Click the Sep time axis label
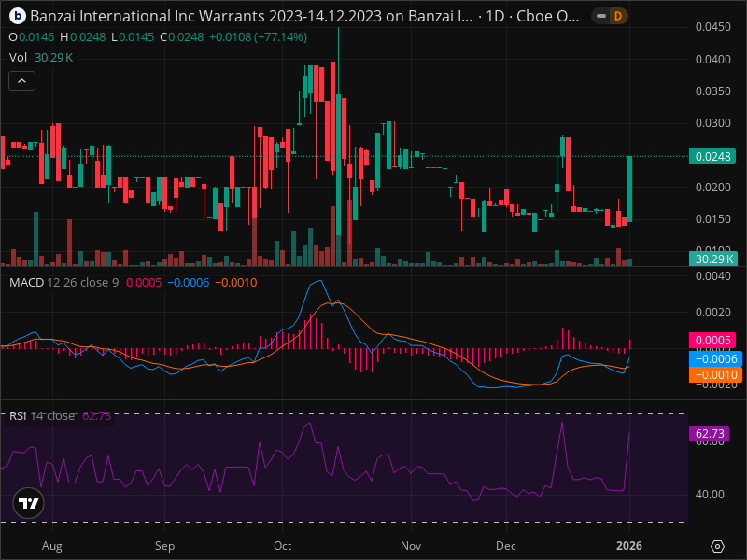This screenshot has width=747, height=560. [x=165, y=546]
